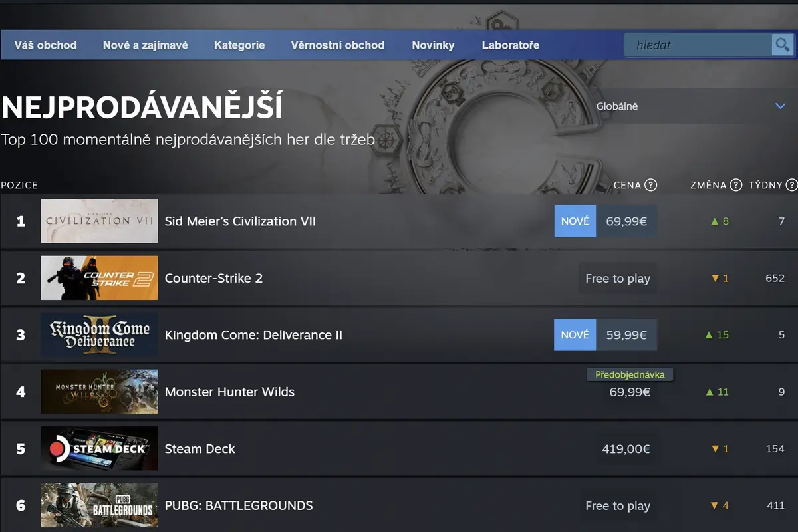Click the Civilization VII game thumbnail

[x=99, y=221]
